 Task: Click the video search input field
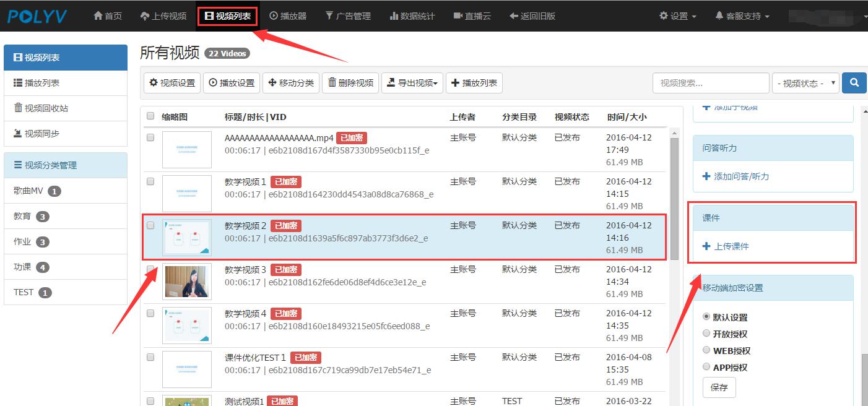(x=710, y=83)
